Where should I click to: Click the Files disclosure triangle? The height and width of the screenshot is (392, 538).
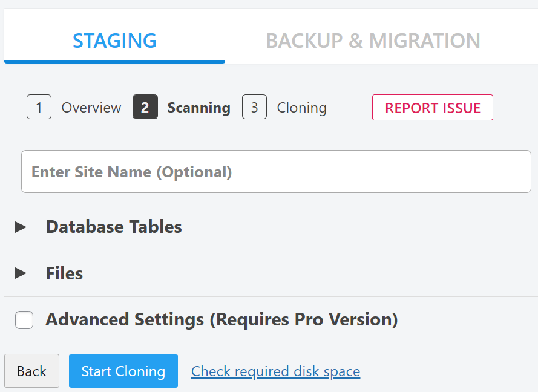tap(22, 273)
